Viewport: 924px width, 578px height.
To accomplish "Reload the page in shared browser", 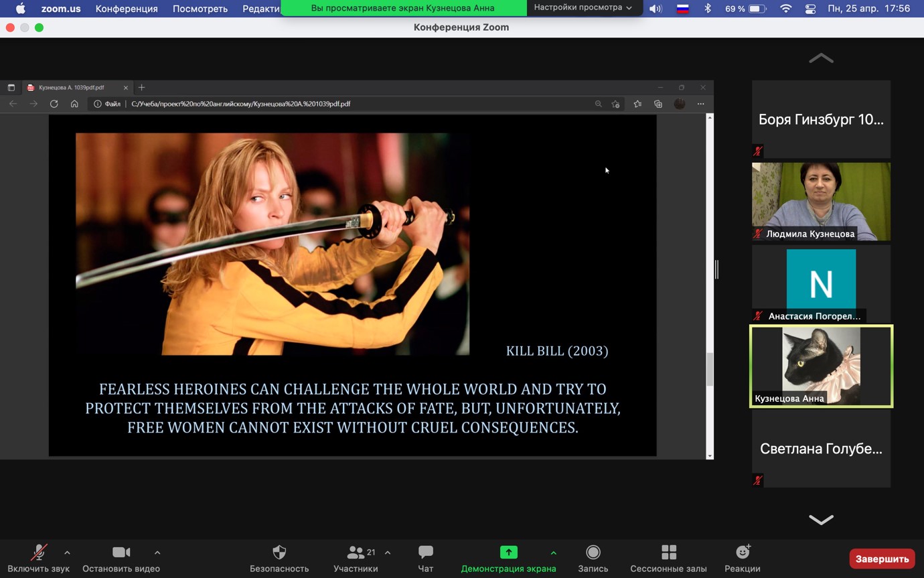I will pos(54,104).
